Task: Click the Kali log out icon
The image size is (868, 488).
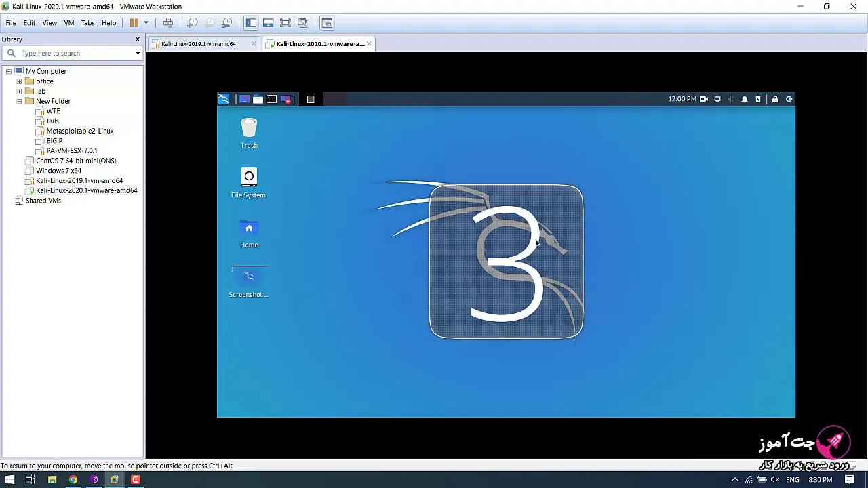Action: [x=789, y=99]
